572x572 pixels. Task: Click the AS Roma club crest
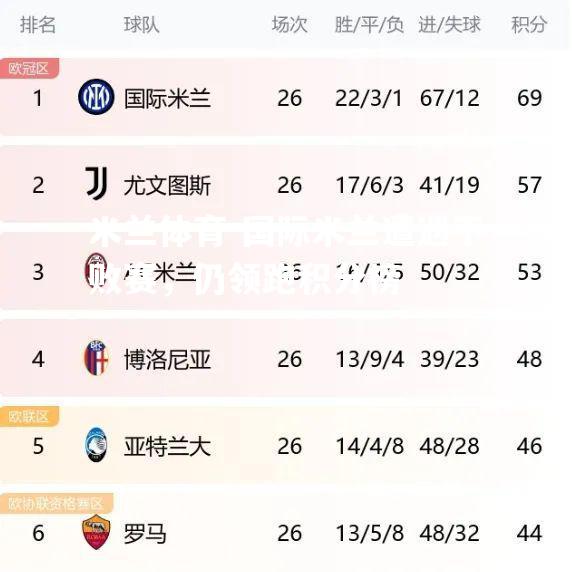pyautogui.click(x=96, y=532)
